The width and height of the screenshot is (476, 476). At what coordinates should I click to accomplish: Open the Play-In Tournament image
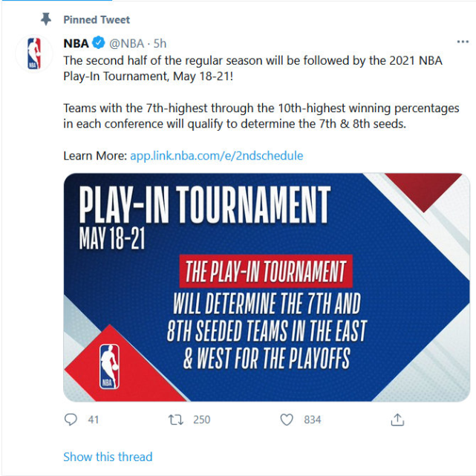pyautogui.click(x=266, y=287)
